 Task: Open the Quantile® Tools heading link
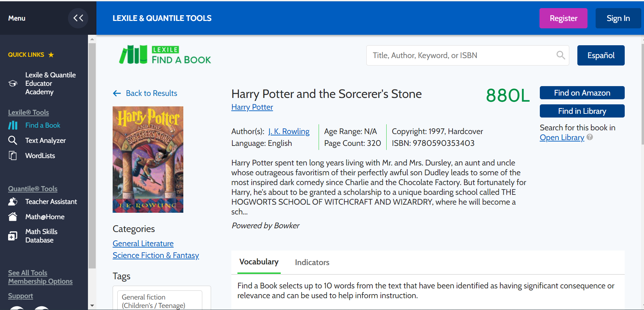coord(33,189)
